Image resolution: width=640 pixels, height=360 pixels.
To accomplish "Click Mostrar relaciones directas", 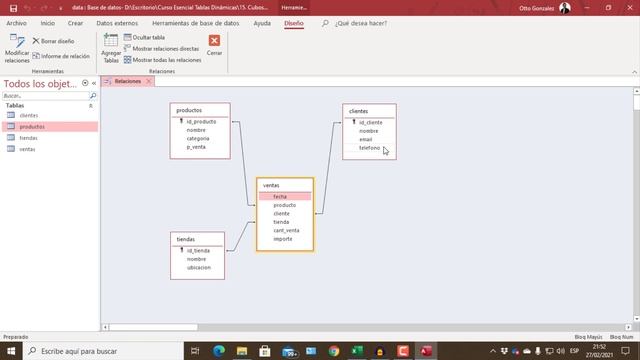I will click(162, 49).
